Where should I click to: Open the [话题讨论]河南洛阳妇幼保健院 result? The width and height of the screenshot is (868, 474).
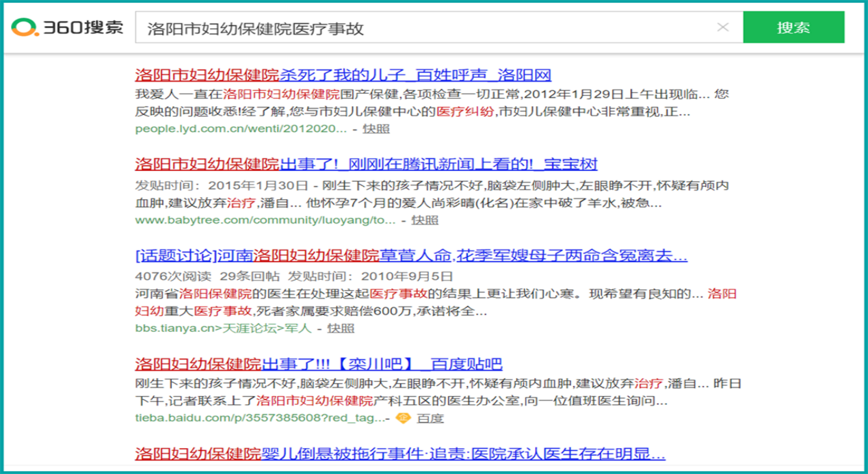pos(411,256)
